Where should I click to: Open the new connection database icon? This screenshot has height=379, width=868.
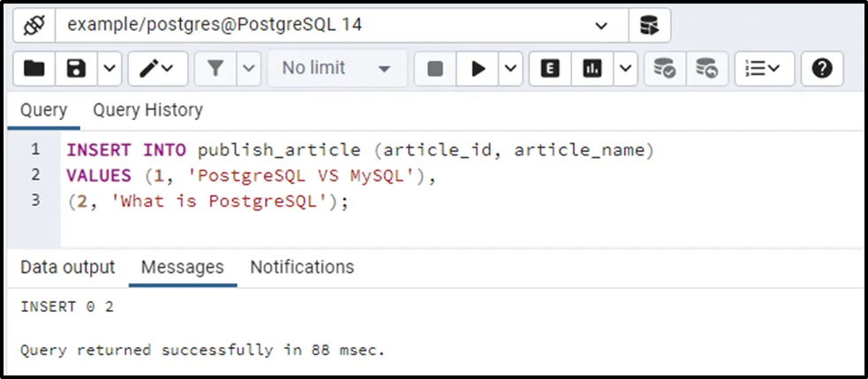pyautogui.click(x=649, y=26)
